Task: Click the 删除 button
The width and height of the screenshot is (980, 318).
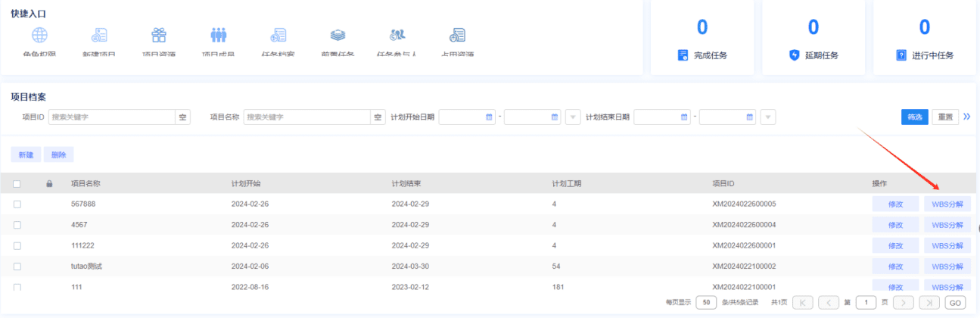Action: (58, 154)
